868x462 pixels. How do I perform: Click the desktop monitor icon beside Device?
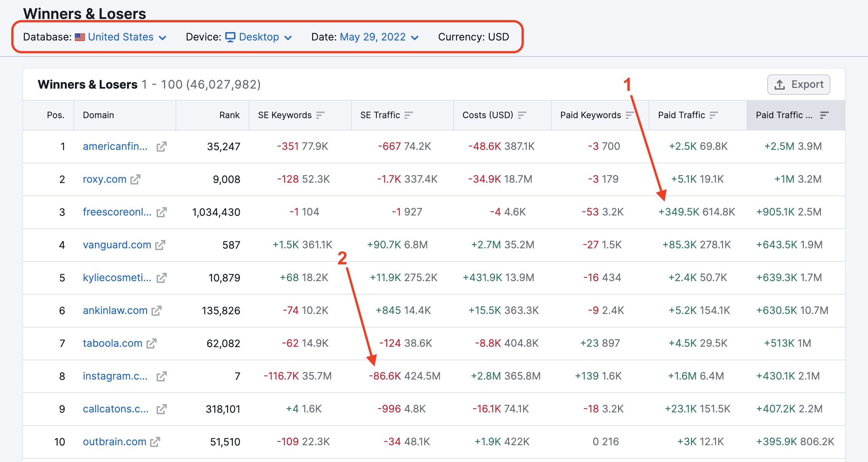point(230,37)
